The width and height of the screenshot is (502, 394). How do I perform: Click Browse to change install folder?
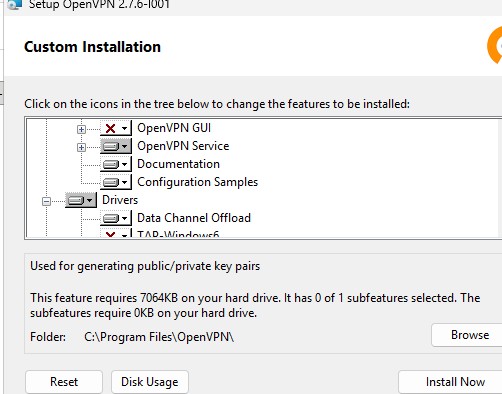(x=467, y=335)
